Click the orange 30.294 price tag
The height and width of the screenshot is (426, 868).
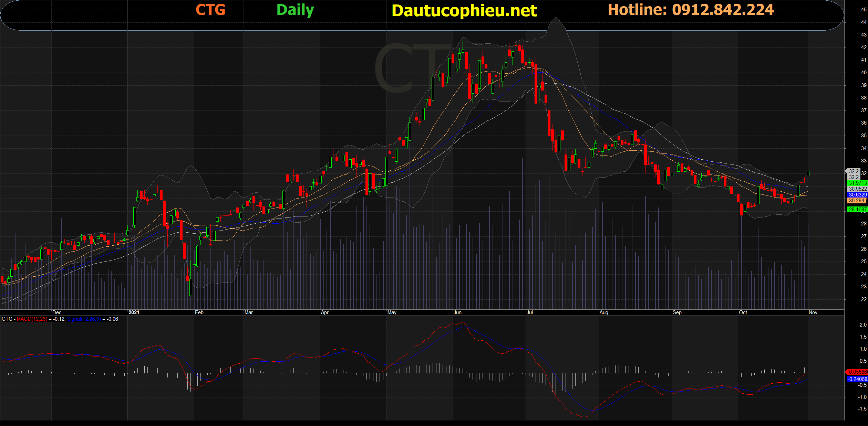click(856, 201)
